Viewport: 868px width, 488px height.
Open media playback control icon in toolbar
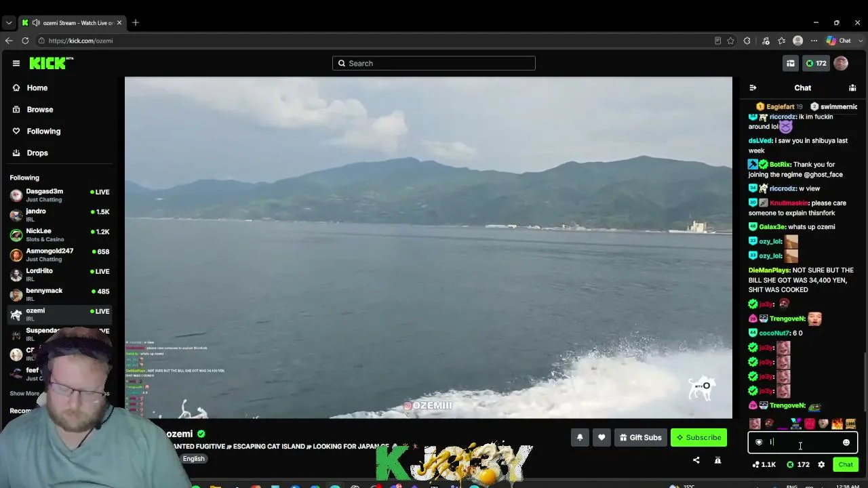766,41
